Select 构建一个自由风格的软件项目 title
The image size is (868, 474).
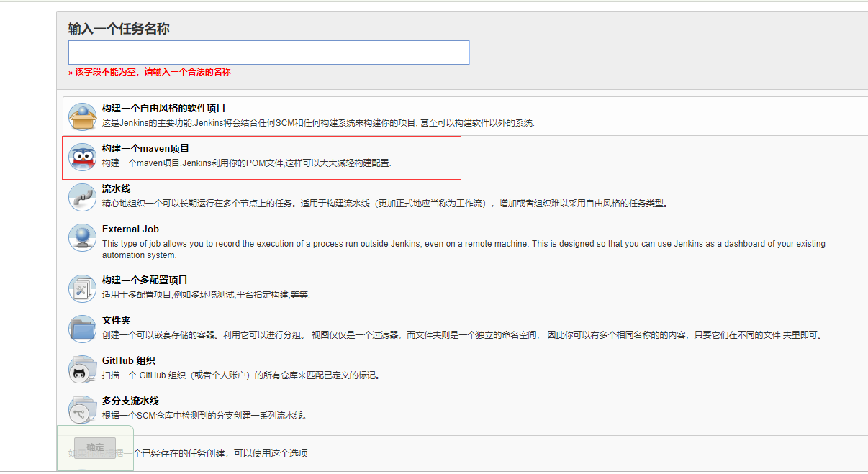click(164, 108)
